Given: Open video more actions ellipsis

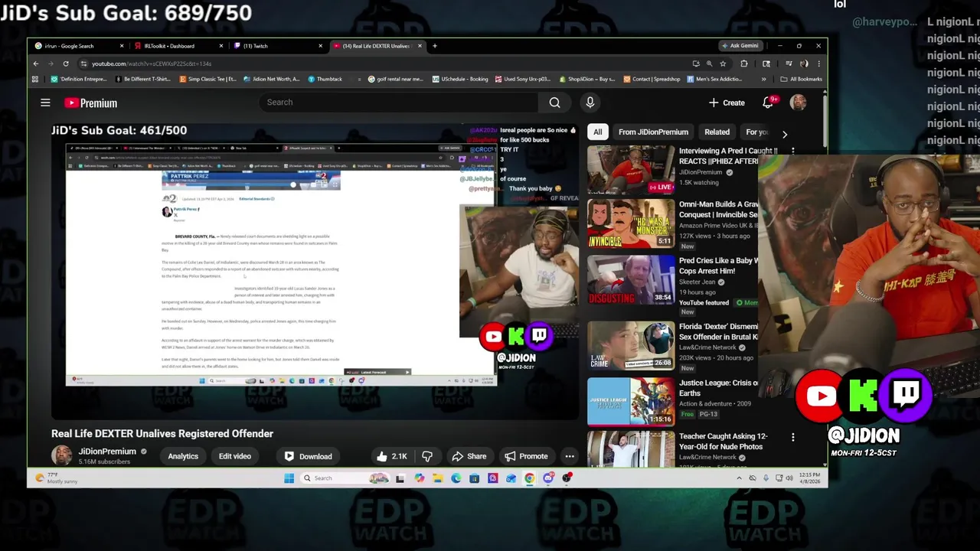Looking at the screenshot, I should [570, 456].
